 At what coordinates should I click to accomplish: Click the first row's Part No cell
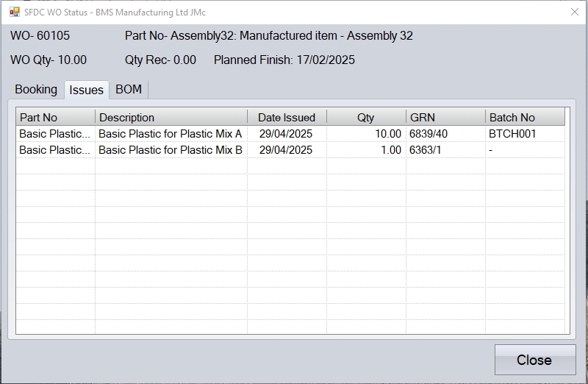coord(55,134)
